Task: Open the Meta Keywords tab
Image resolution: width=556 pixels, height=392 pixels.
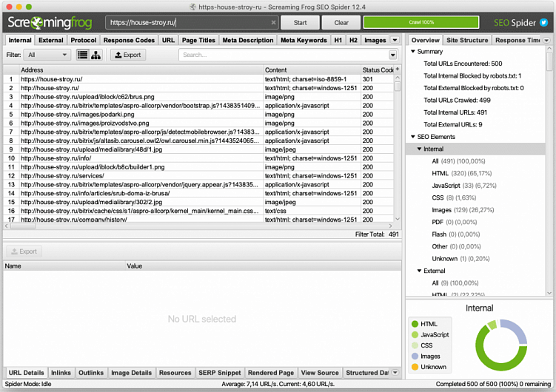Action: point(304,41)
